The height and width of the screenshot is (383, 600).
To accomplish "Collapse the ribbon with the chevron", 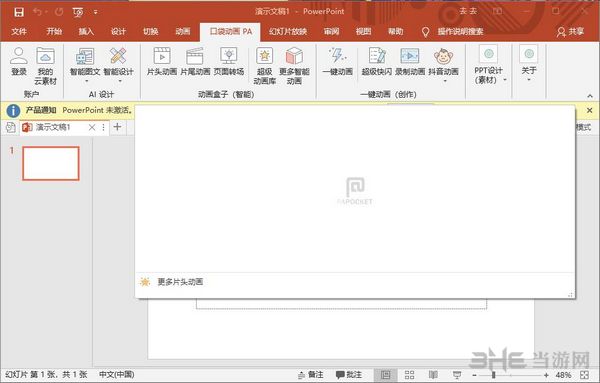I will 590,96.
